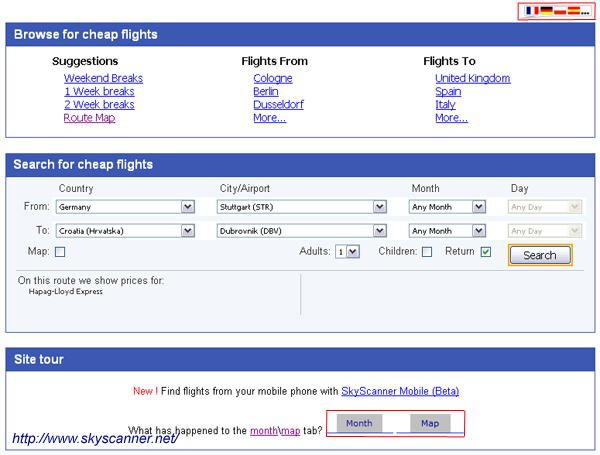Expand the Stuttgart (STR) city dropdown
The width and height of the screenshot is (600, 455).
point(302,207)
